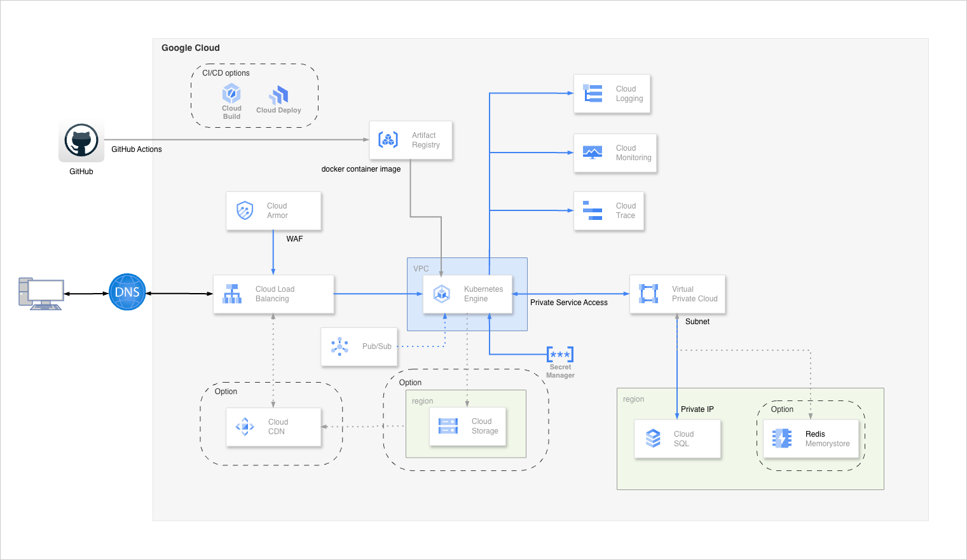
Task: Select the Cloud Build icon
Action: coord(231,94)
